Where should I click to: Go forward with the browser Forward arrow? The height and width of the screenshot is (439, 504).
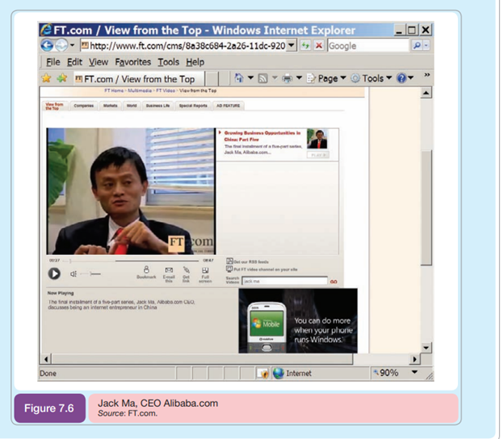pyautogui.click(x=61, y=45)
